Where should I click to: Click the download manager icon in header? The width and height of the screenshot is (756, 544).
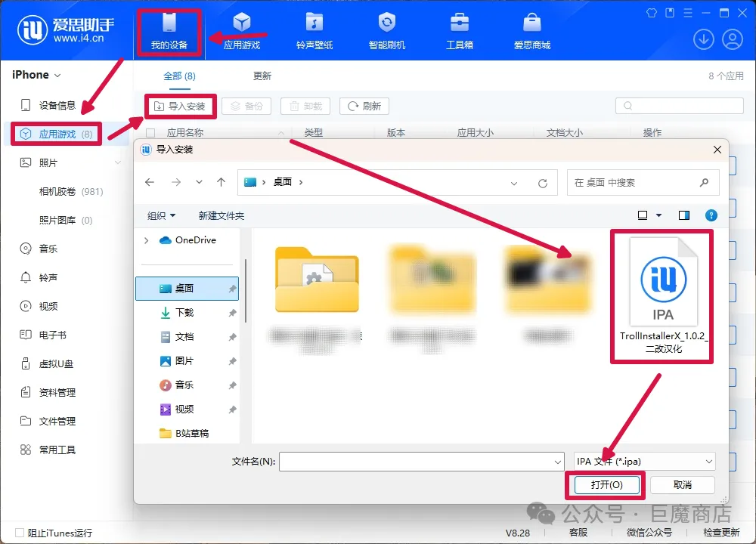click(703, 39)
